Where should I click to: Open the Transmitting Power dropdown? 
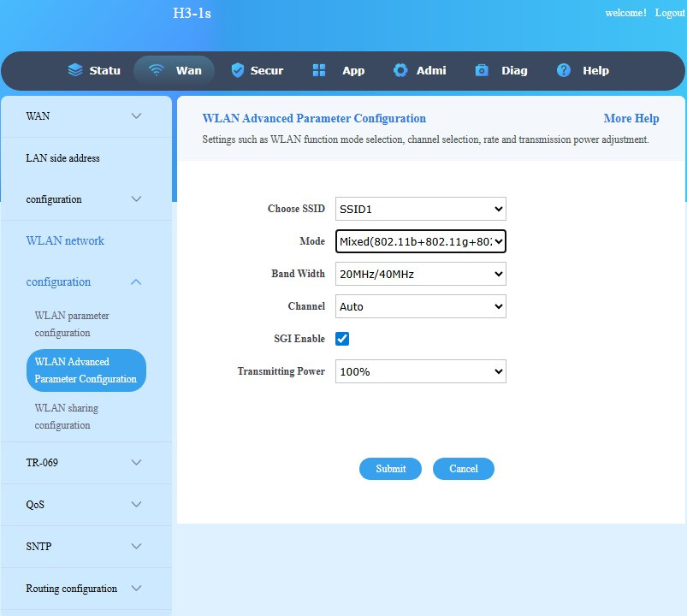420,371
